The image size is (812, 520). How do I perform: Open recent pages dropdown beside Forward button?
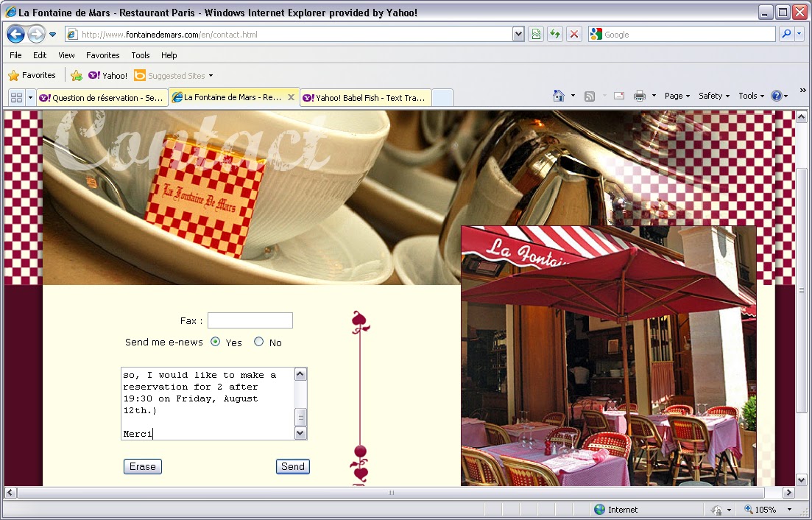(x=52, y=35)
